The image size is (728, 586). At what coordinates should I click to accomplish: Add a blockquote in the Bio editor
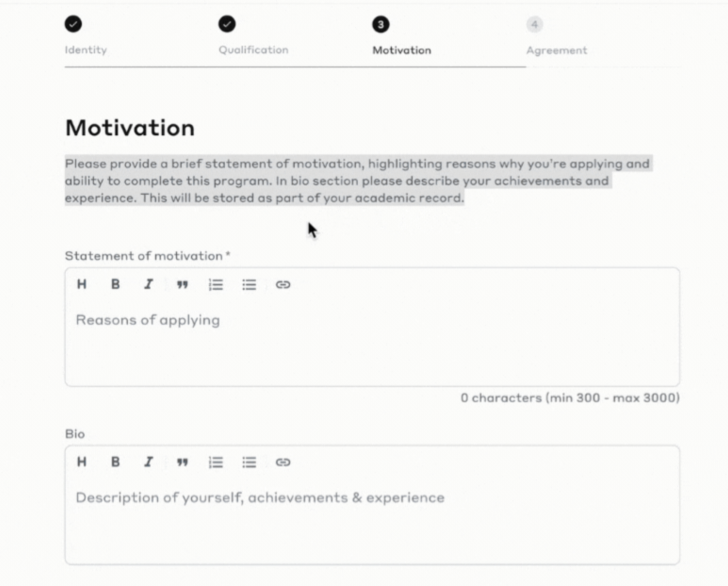182,462
